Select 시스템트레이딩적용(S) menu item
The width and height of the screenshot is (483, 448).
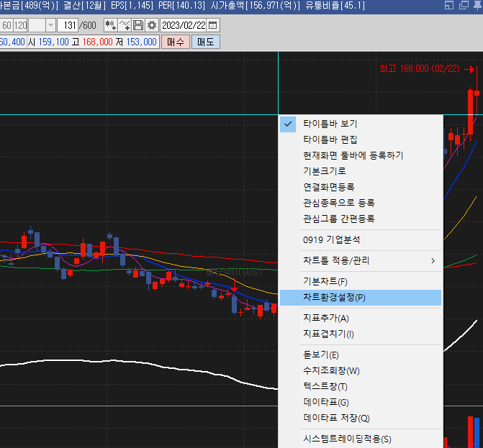click(361, 439)
